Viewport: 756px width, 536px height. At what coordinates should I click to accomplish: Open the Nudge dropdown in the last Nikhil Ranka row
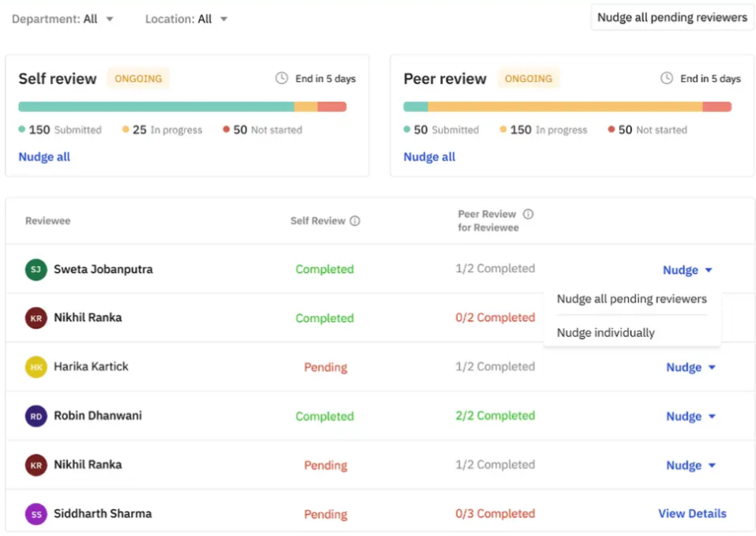(x=691, y=465)
